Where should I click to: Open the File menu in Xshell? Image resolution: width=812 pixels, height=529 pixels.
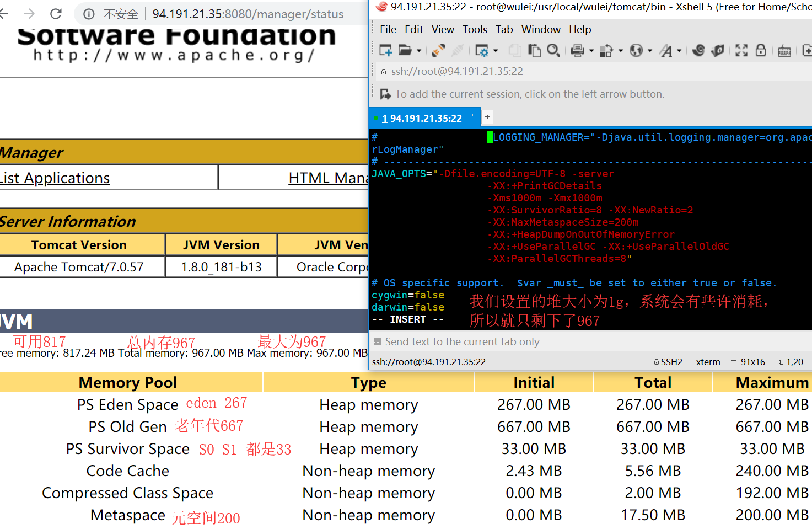388,29
